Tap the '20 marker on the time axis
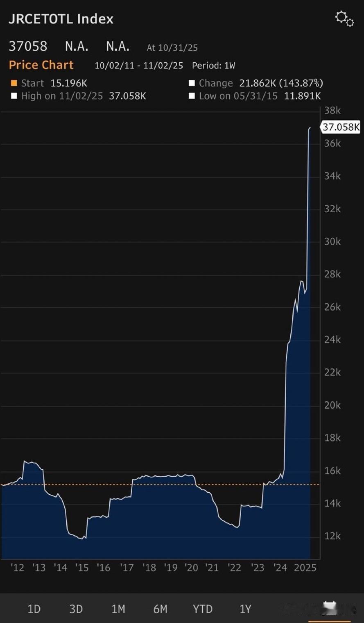This screenshot has height=623, width=364. pyautogui.click(x=191, y=568)
